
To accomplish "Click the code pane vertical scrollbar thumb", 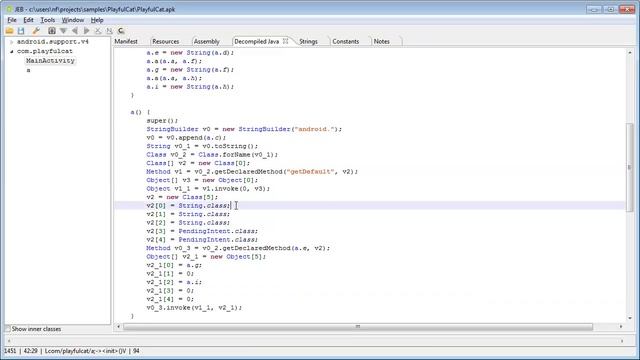I will click(x=630, y=167).
